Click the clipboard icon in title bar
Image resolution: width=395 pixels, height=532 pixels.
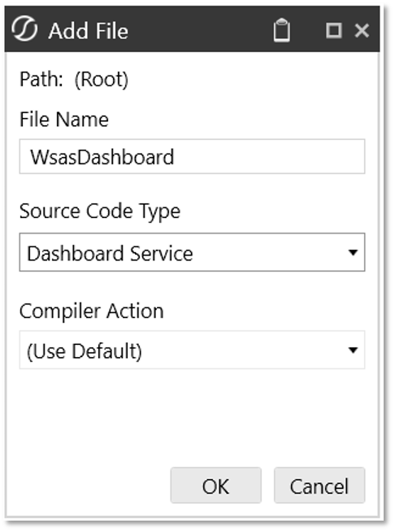(281, 30)
